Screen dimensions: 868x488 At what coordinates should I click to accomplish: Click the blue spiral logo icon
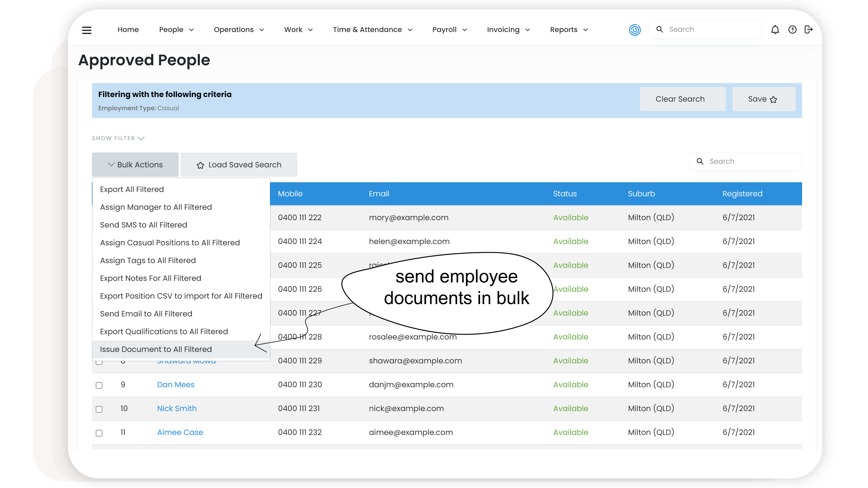[635, 30]
